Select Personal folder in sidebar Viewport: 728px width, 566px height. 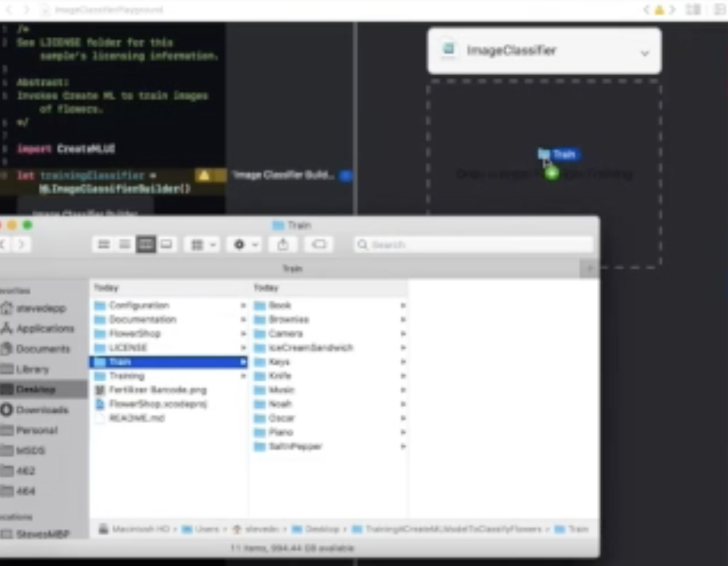(x=29, y=430)
